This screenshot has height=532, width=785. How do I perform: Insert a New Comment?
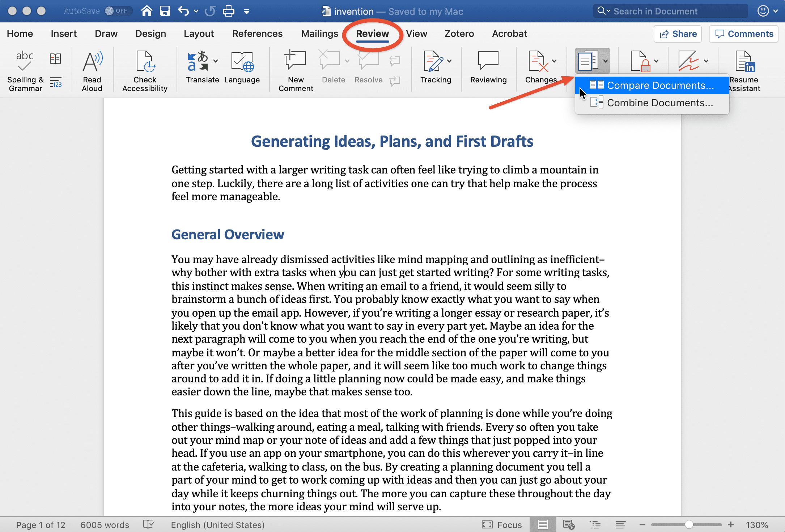[x=296, y=71]
